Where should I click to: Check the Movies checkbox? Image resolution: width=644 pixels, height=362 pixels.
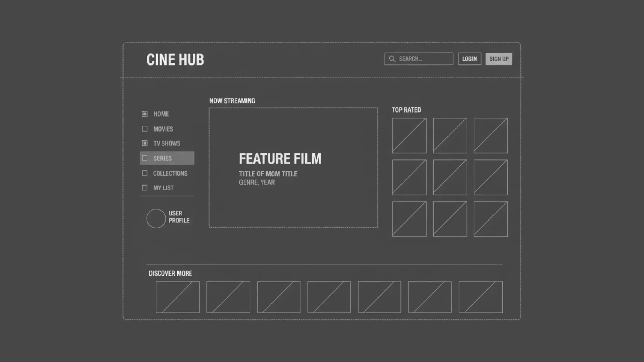coord(145,129)
